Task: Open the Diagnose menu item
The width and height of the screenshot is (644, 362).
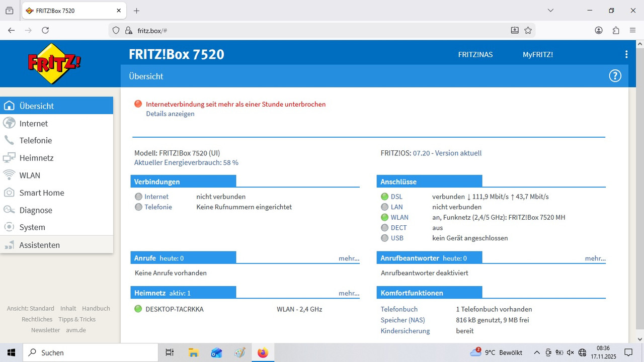Action: click(56, 210)
